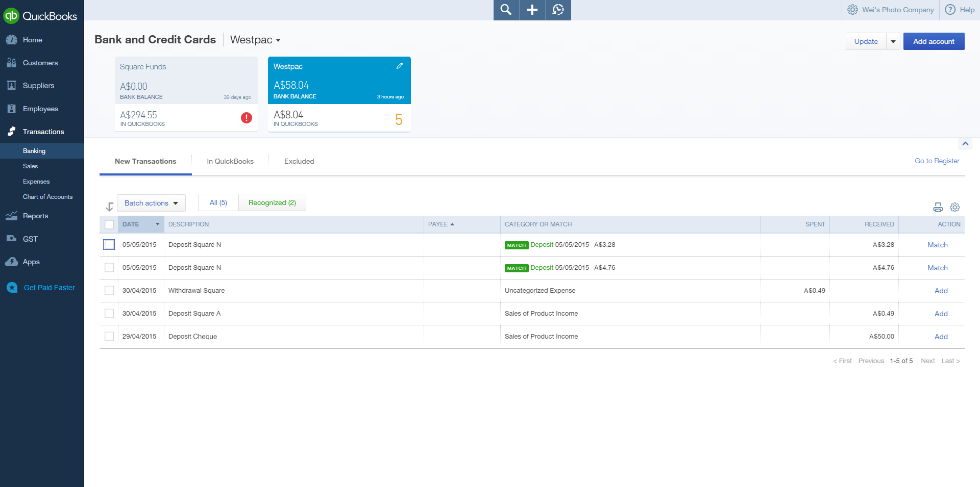Open Go to Register link
This screenshot has width=980, height=487.
937,161
